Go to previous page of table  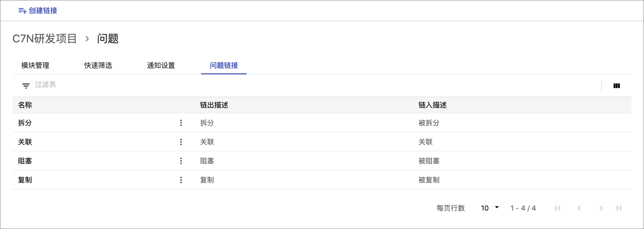[579, 208]
